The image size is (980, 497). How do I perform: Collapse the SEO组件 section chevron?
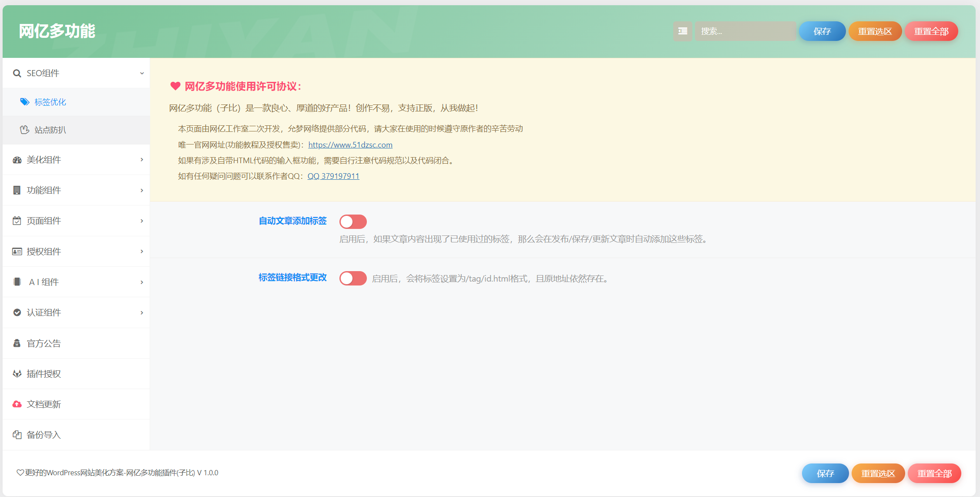click(142, 73)
